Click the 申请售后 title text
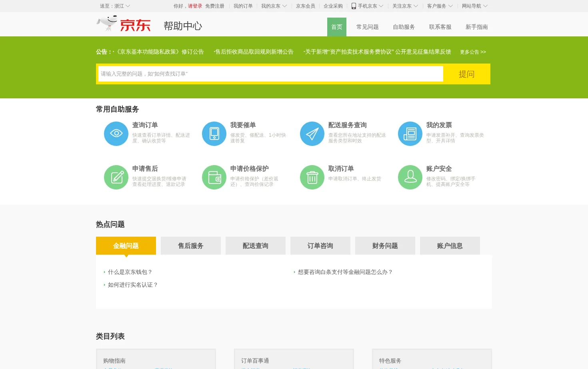Viewport: 588px width, 369px height. [x=145, y=169]
